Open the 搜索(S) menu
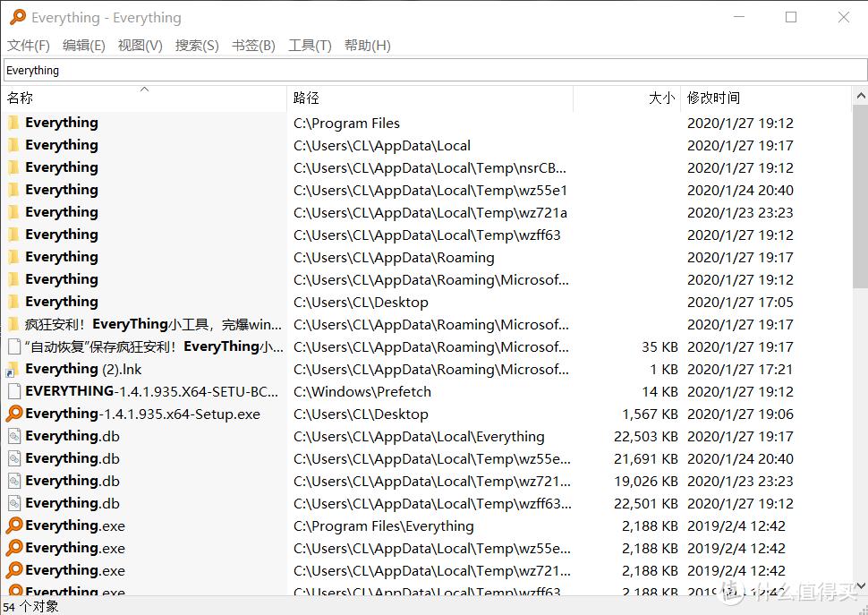The height and width of the screenshot is (615, 868). 197,46
